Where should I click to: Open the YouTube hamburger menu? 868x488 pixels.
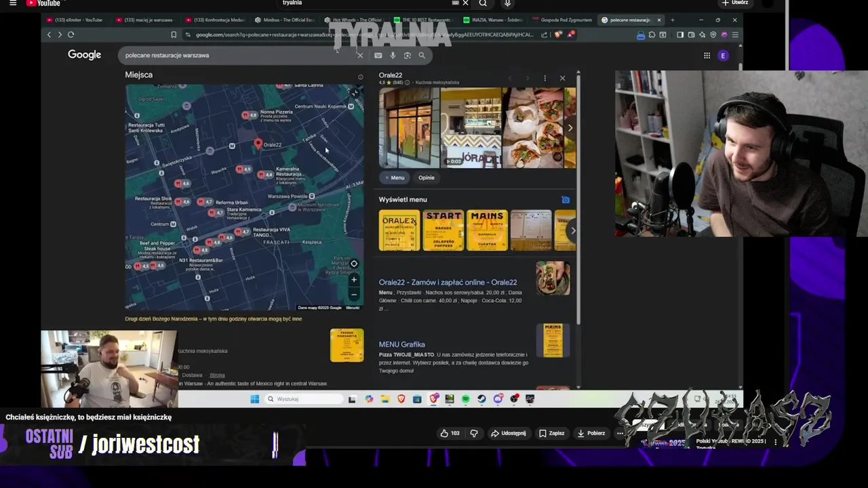coord(12,3)
